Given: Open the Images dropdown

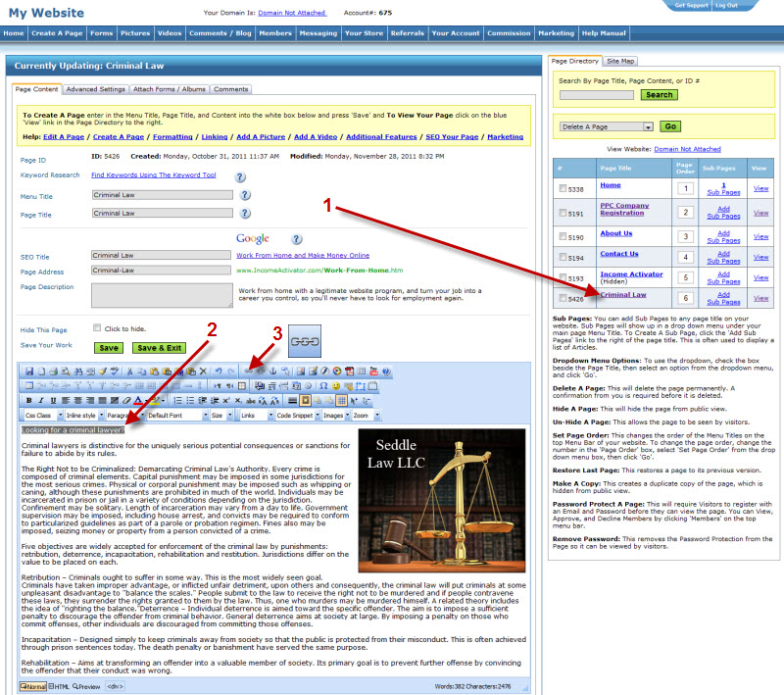Looking at the screenshot, I should tap(336, 415).
